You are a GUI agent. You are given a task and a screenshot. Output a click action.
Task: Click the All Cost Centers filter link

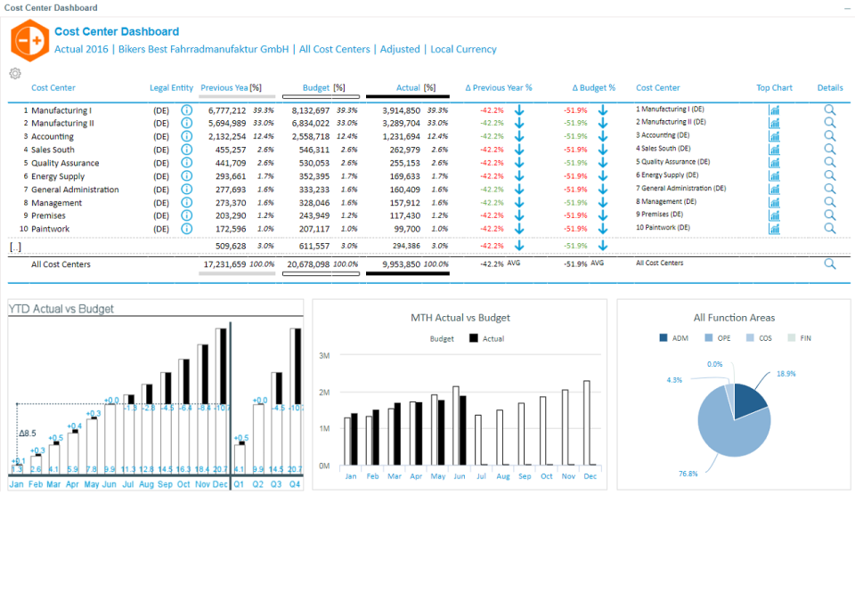pyautogui.click(x=334, y=49)
